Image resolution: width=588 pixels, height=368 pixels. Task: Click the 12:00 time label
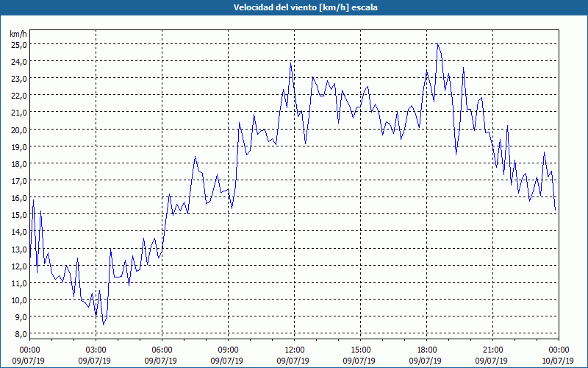(x=295, y=350)
